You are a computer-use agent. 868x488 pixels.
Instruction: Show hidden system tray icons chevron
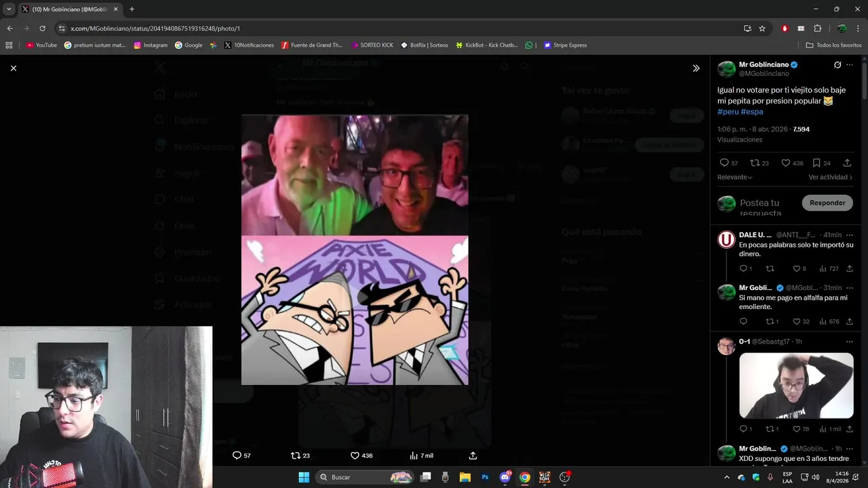point(727,477)
